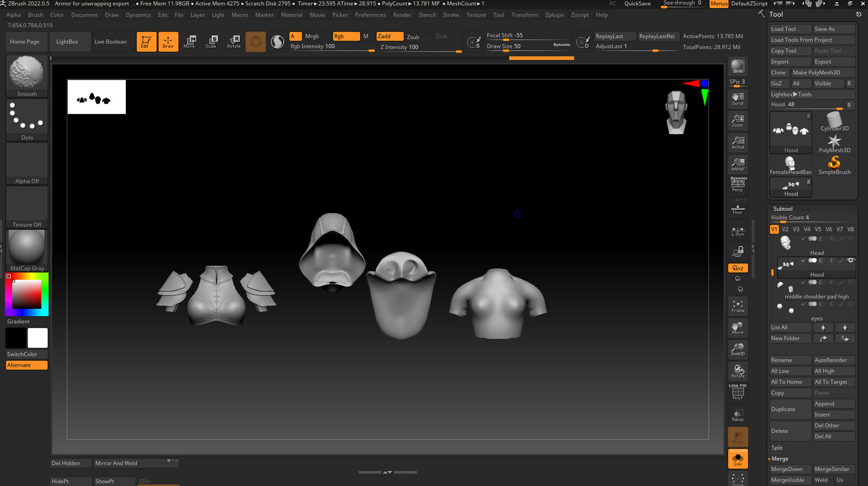
Task: Expand the Split section
Action: pos(777,448)
